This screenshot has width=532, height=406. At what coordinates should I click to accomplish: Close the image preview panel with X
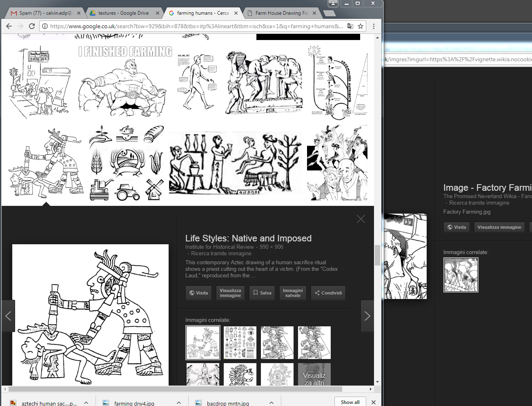pyautogui.click(x=361, y=219)
